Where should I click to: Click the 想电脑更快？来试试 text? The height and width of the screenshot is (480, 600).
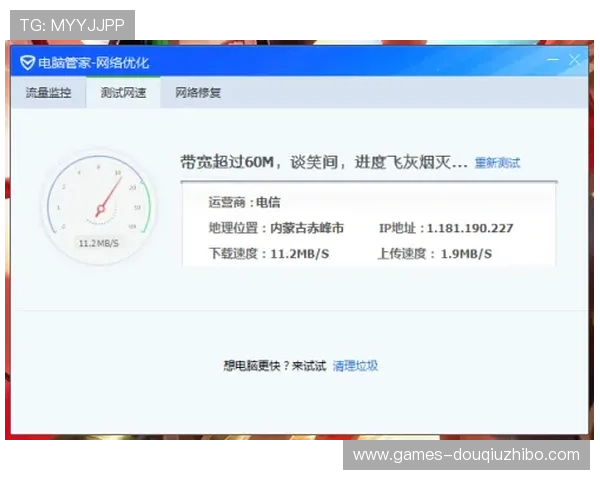[275, 366]
